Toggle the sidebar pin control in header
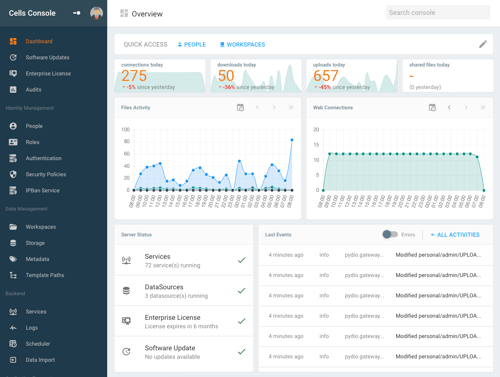This screenshot has height=377, width=500. (x=77, y=13)
